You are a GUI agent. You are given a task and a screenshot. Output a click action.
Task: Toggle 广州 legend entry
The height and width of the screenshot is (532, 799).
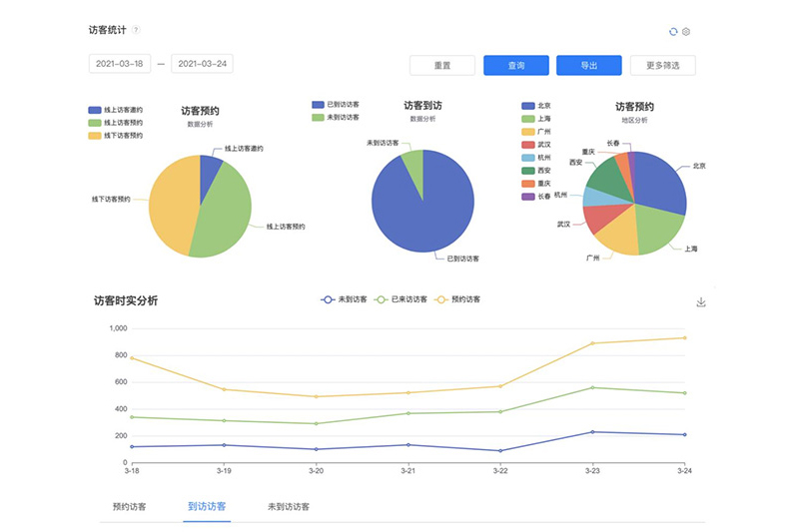click(x=536, y=132)
